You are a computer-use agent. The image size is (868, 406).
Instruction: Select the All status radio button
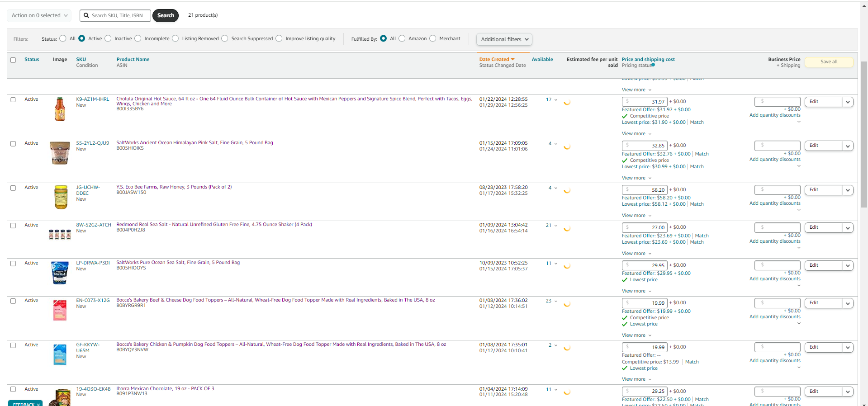(x=63, y=38)
